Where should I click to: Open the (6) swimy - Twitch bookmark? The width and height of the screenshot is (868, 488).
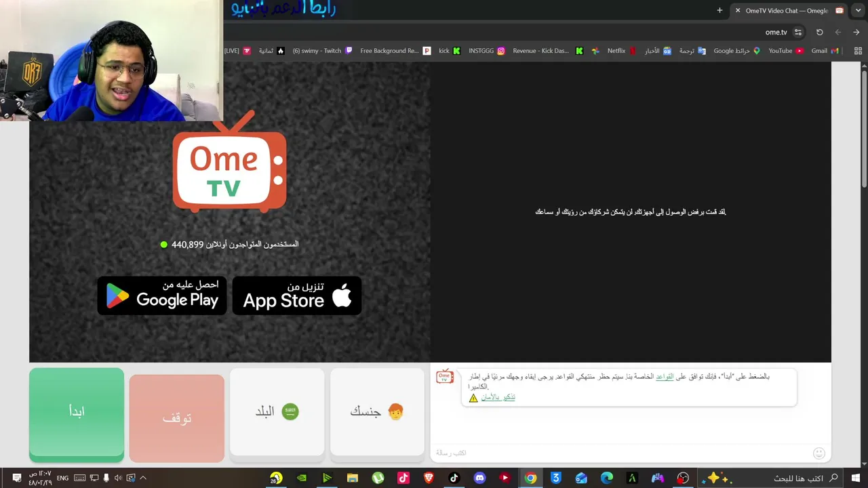323,51
